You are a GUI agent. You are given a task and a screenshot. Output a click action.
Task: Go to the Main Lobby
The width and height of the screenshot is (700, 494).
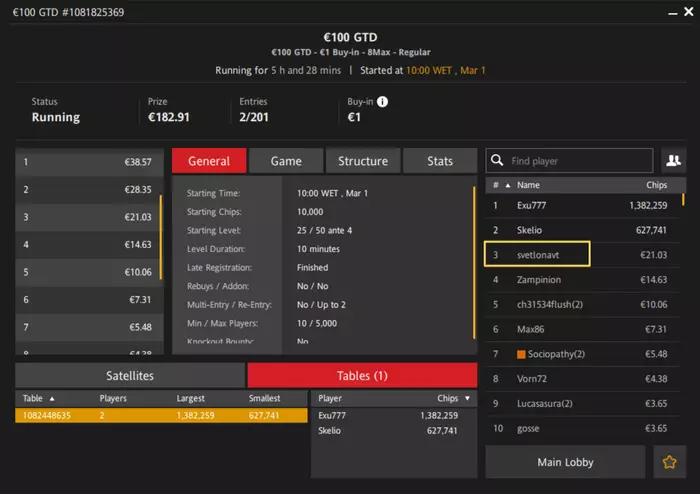(x=565, y=462)
